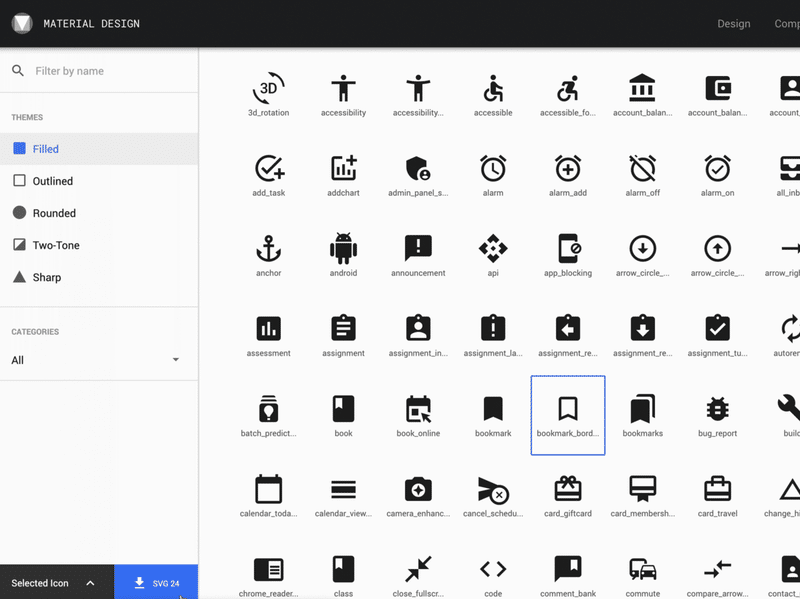The image size is (800, 599).
Task: Select the assignment_turned_in icon
Action: pos(717,329)
